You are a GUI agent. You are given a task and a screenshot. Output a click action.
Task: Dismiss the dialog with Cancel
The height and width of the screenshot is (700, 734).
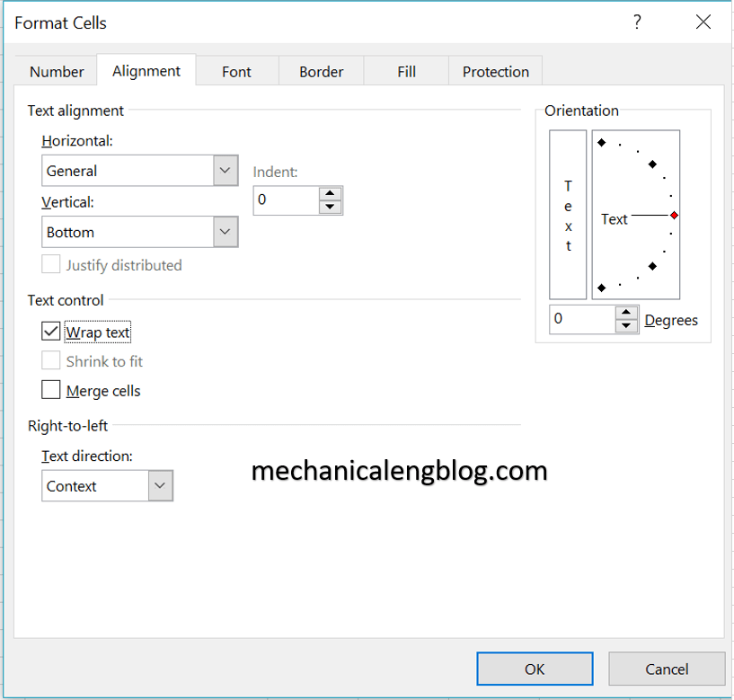click(667, 669)
